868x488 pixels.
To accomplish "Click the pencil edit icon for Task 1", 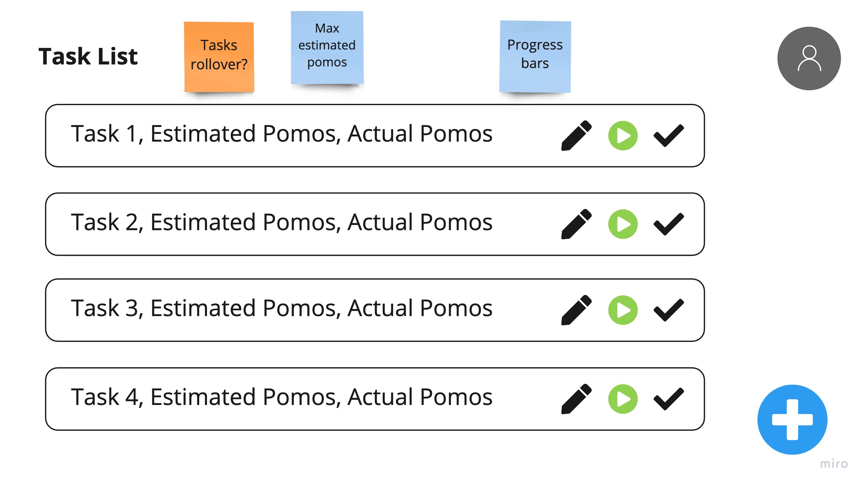I will (576, 135).
